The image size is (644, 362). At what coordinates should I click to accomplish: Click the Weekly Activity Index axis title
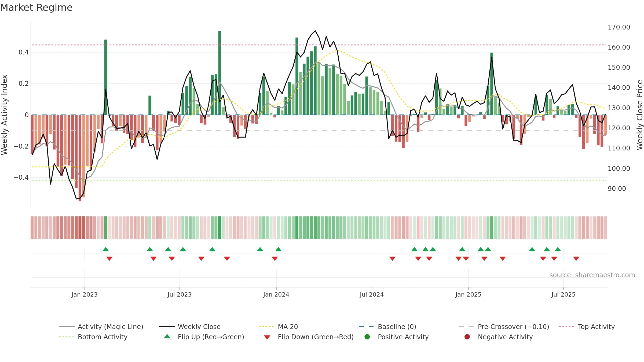(x=4, y=115)
